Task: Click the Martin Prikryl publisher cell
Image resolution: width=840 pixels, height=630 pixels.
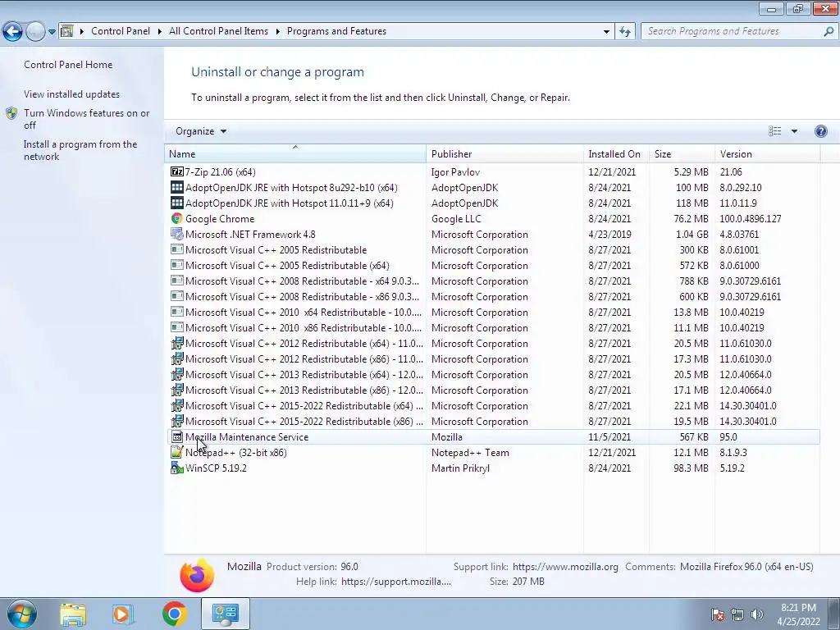Action: click(460, 468)
